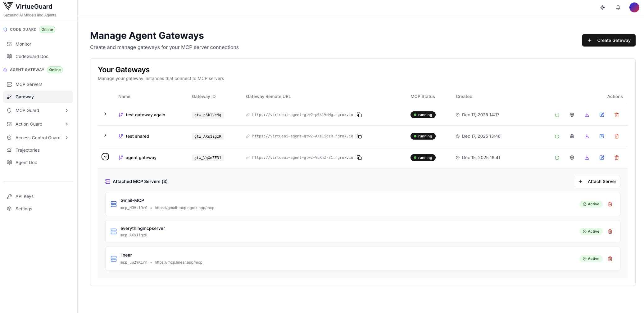Toggle power off for test gateway again
644x313 pixels.
pos(557,115)
